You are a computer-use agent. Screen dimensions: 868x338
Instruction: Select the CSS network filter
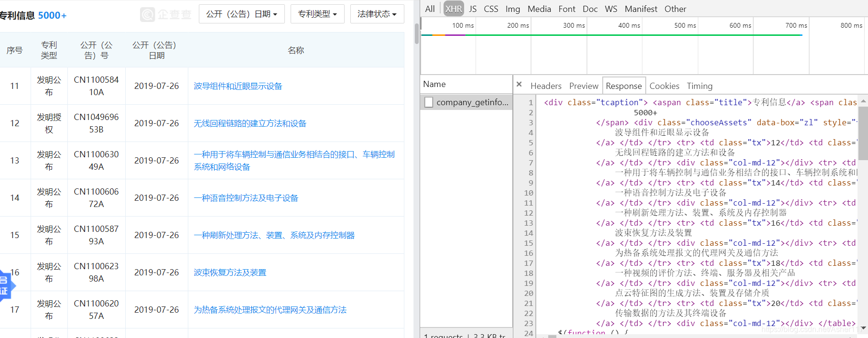click(x=491, y=9)
